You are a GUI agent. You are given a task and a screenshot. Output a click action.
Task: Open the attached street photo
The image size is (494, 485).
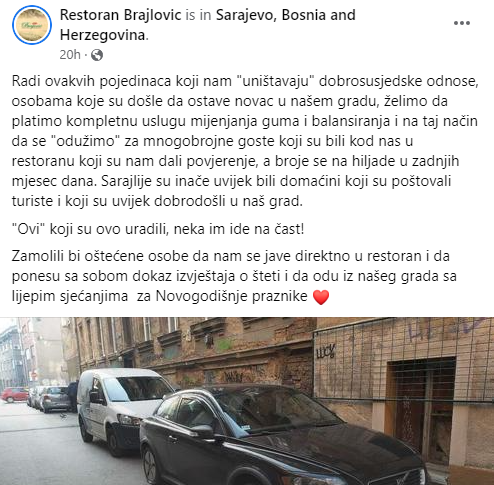point(247,401)
